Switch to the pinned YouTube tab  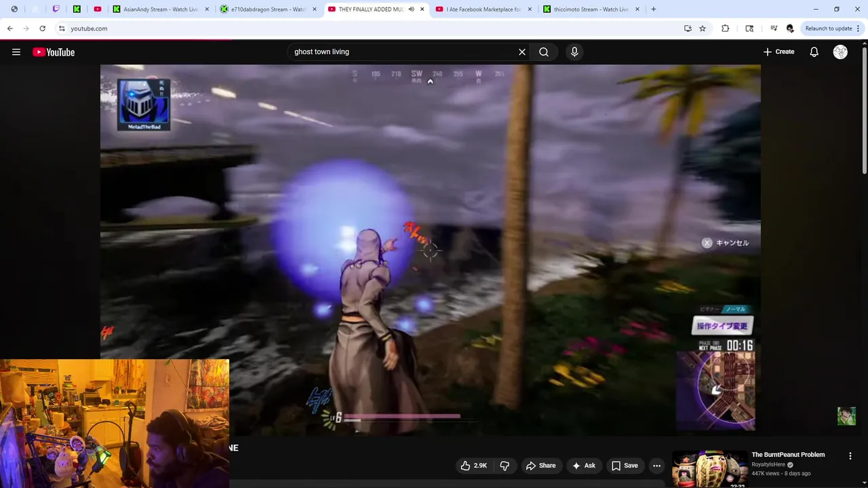click(98, 9)
